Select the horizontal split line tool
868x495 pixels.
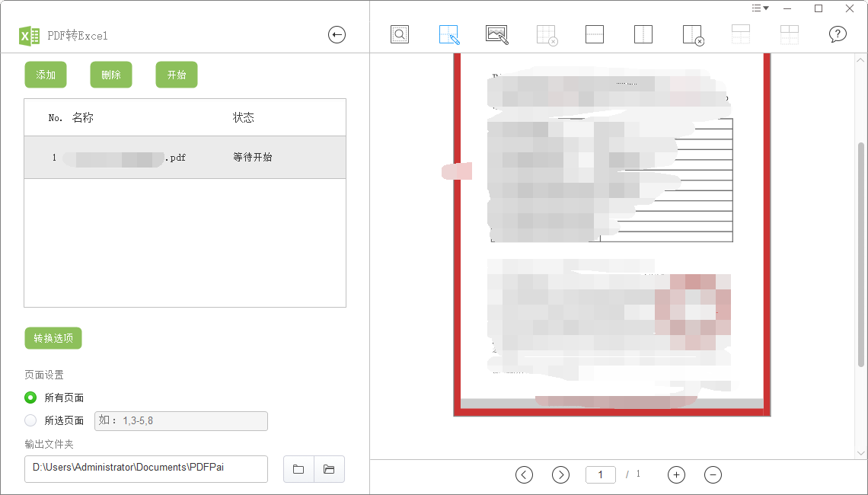595,34
